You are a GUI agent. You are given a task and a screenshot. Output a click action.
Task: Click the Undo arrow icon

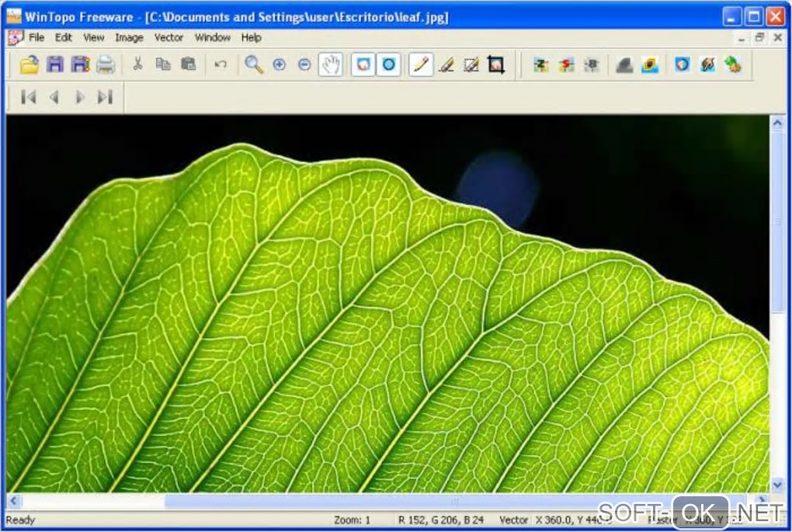pyautogui.click(x=221, y=64)
